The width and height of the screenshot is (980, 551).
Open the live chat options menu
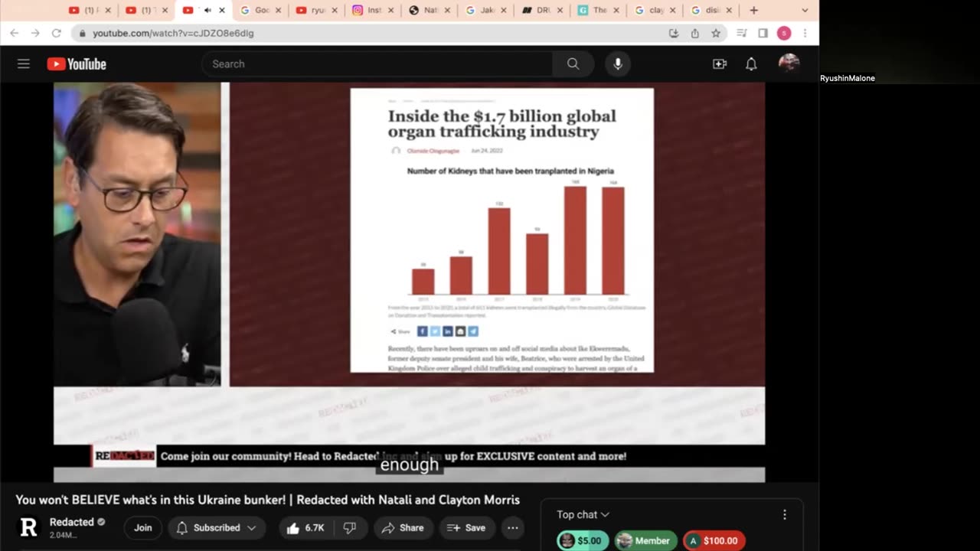[784, 515]
